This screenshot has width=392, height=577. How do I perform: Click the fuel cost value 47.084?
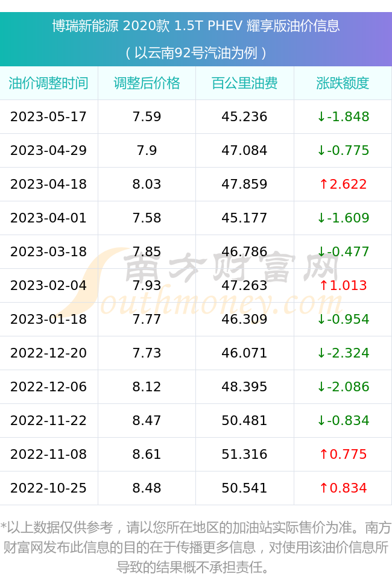[x=244, y=150]
